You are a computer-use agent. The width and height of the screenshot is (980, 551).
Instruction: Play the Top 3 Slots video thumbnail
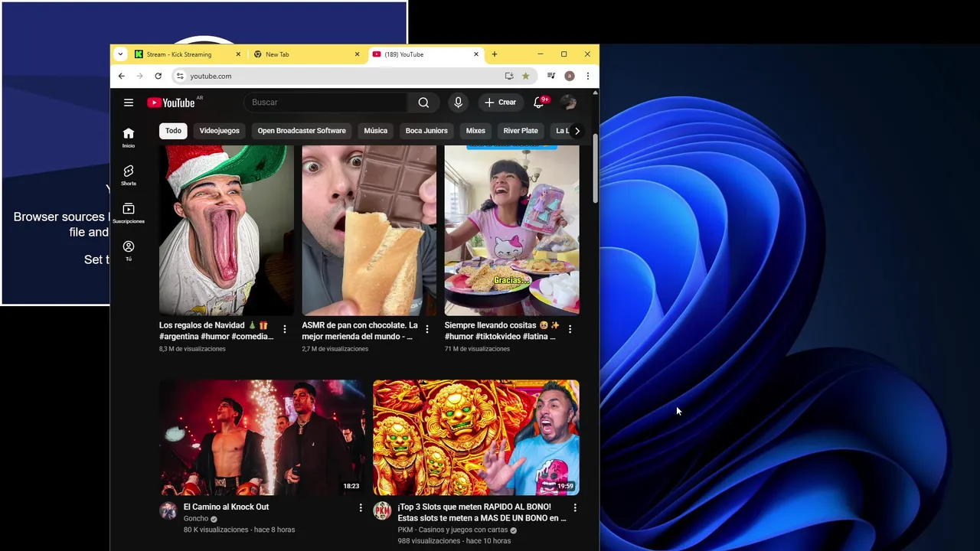tap(476, 438)
